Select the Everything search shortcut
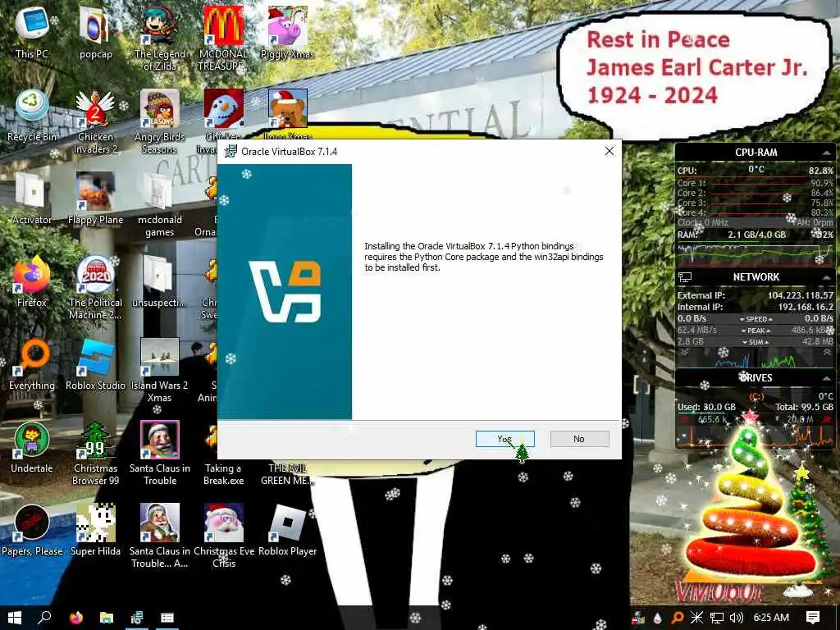The image size is (840, 630). pyautogui.click(x=32, y=364)
